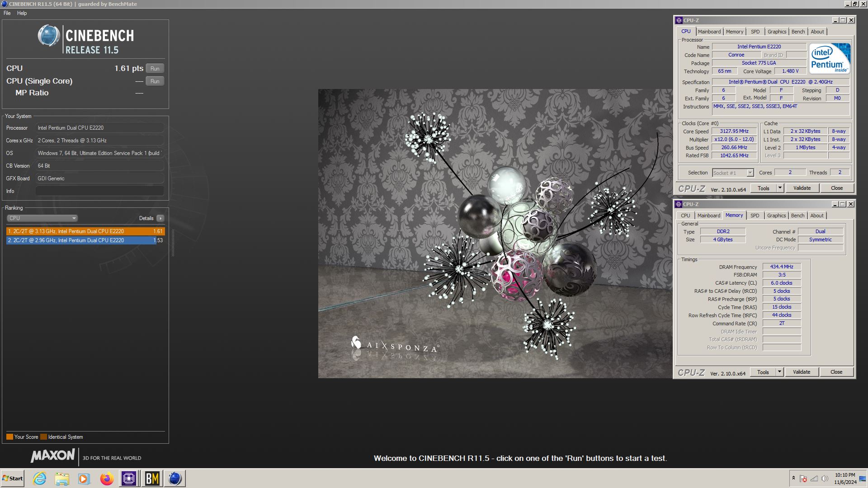Screen dimensions: 868x488
Task: Open Bench tab in top CPU-Z window
Action: pos(798,32)
